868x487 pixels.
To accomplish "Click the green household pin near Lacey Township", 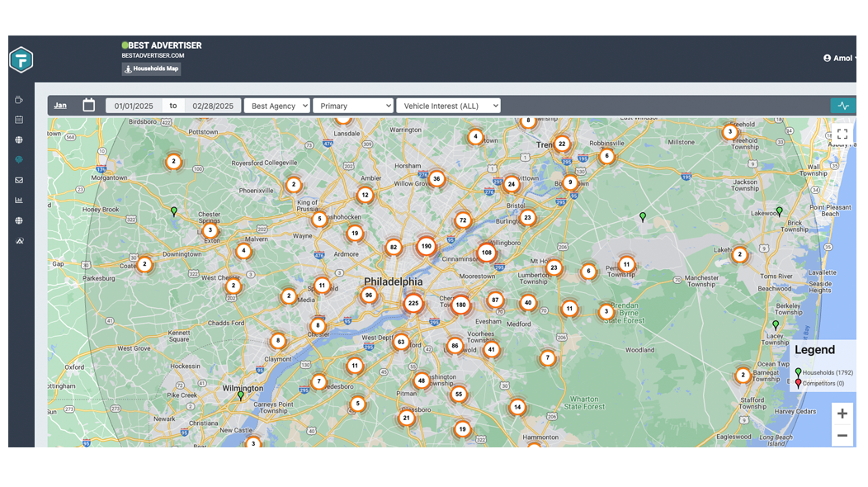I will coord(776,324).
